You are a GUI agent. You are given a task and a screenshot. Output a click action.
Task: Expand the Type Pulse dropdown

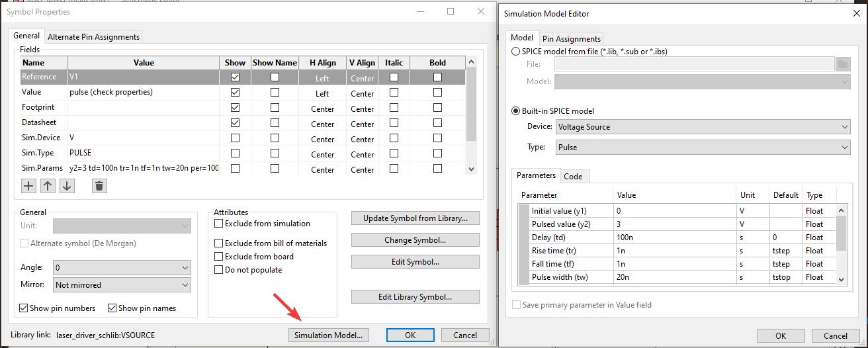(703, 148)
